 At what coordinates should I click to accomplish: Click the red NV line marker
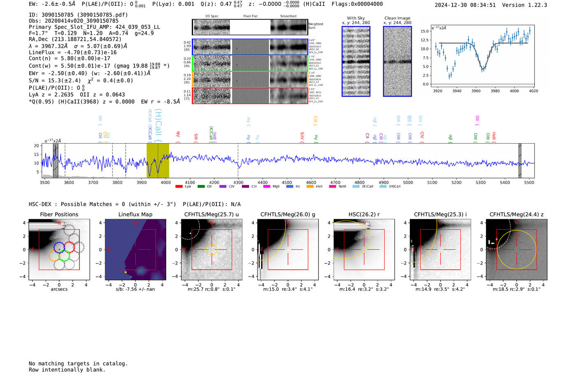178,137
